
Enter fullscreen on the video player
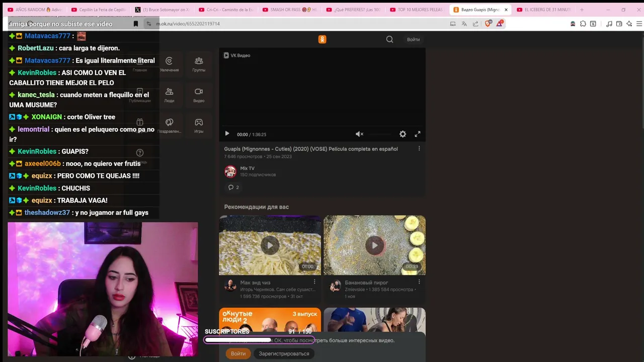[417, 134]
